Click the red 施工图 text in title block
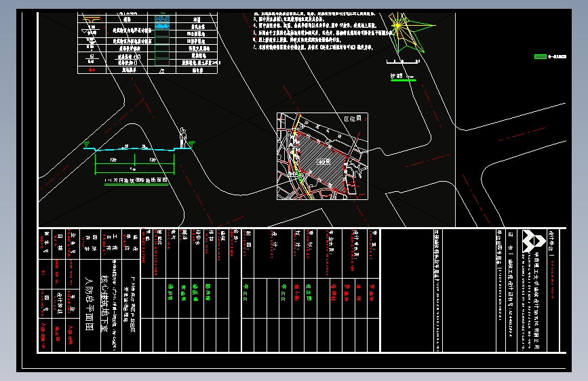This screenshot has height=381, width=588. pyautogui.click(x=58, y=334)
